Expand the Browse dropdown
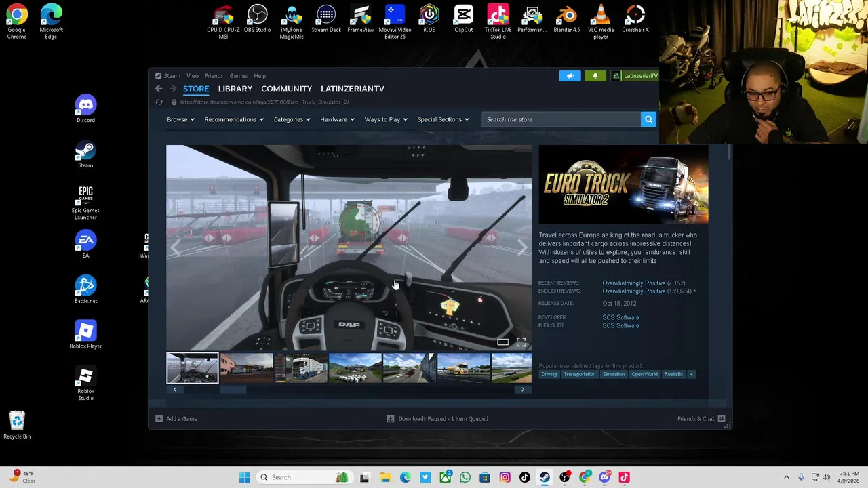 click(180, 119)
